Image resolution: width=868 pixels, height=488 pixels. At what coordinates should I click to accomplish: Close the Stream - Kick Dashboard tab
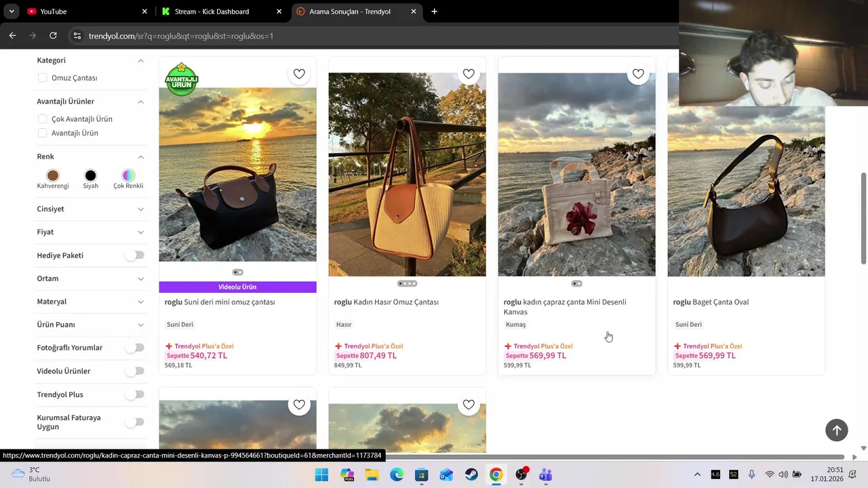click(279, 12)
